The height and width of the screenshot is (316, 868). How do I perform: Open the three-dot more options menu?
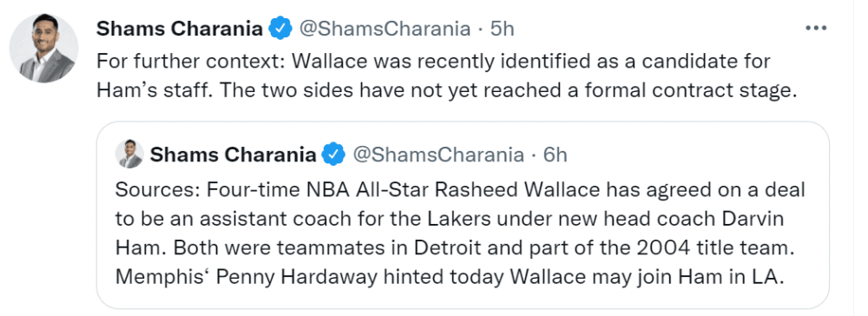[815, 29]
